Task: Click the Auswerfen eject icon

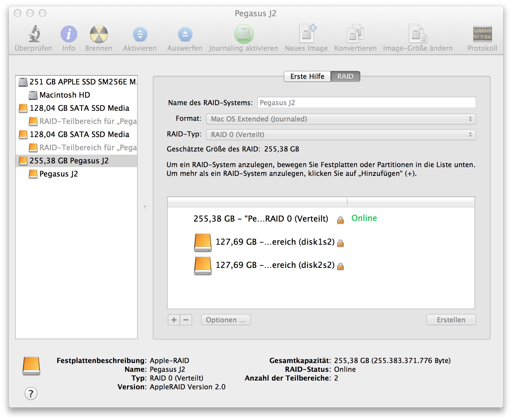Action: click(x=185, y=34)
